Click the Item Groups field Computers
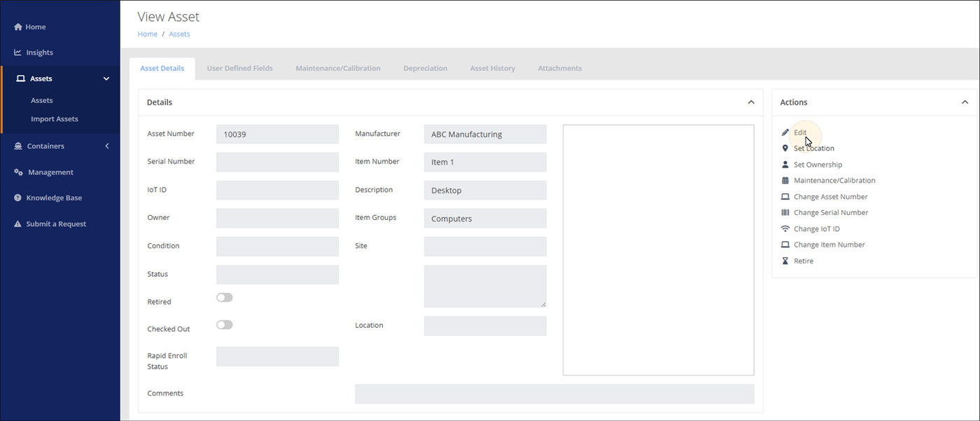The width and height of the screenshot is (980, 421). coord(485,219)
